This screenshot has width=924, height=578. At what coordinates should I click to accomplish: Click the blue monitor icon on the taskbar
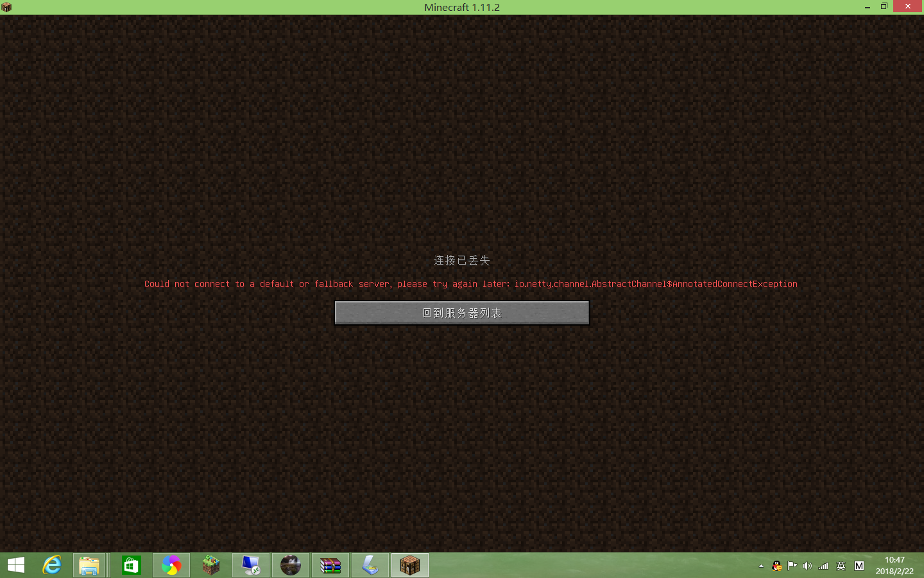[251, 565]
